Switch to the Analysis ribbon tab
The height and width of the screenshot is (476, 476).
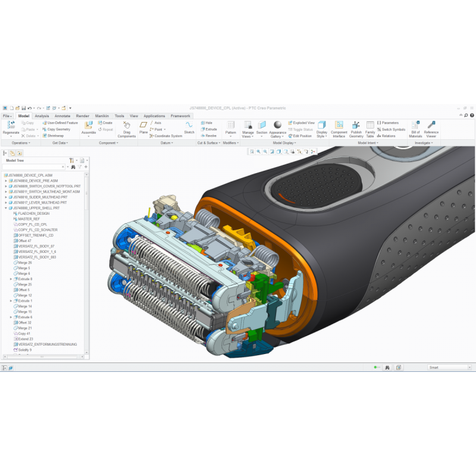point(42,116)
